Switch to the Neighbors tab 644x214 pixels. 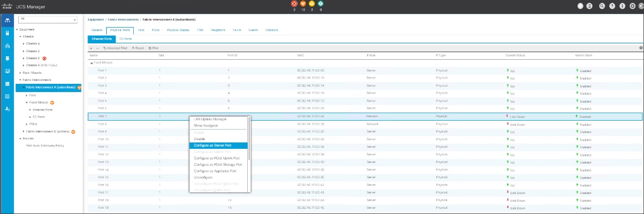pyautogui.click(x=218, y=30)
